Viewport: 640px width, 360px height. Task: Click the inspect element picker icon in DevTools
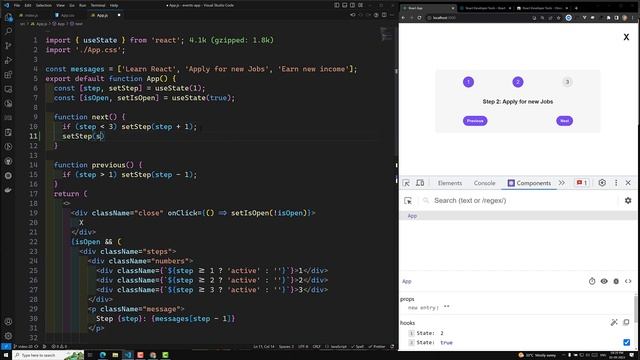406,183
